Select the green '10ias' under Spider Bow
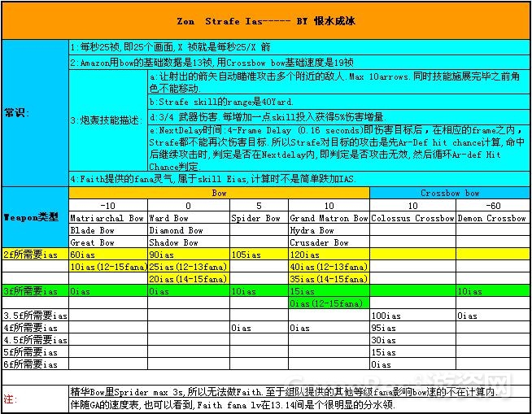The image size is (532, 414). coord(259,291)
